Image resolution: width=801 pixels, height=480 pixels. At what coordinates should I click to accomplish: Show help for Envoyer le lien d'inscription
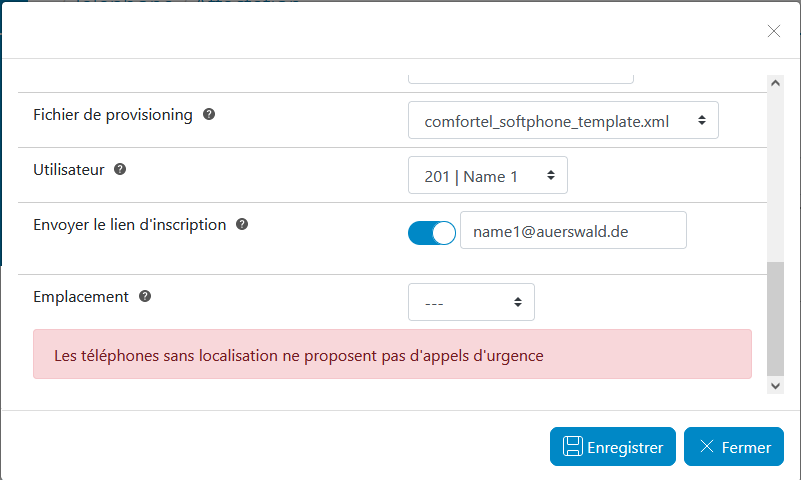[242, 225]
